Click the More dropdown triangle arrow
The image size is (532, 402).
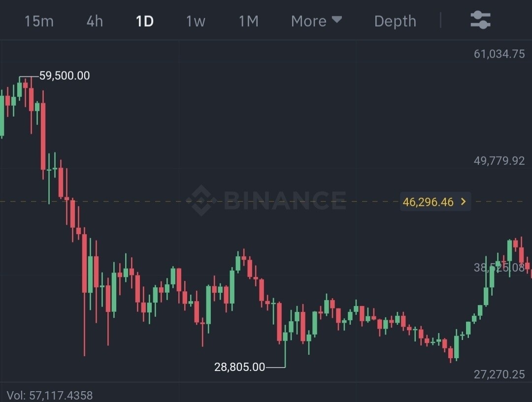point(337,20)
